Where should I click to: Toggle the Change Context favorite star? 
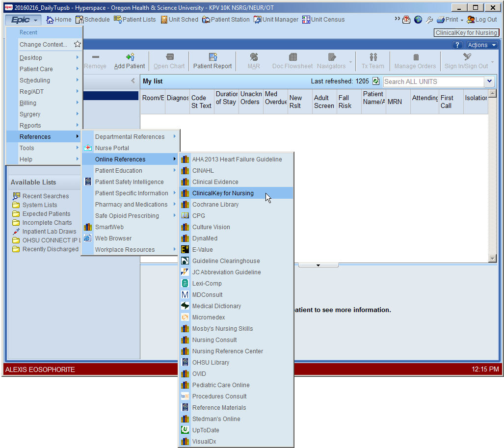(x=77, y=44)
